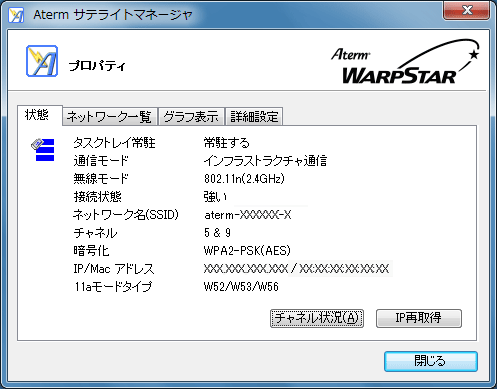Click the Aterm WARPSTAR logo
The image size is (497, 389).
[x=405, y=62]
